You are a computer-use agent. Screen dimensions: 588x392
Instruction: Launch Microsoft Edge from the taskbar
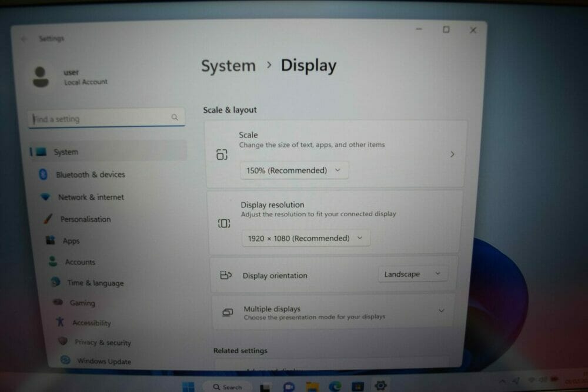click(335, 386)
